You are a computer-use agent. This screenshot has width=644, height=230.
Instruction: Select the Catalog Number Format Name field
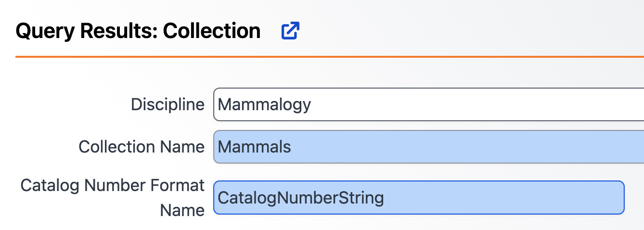419,197
